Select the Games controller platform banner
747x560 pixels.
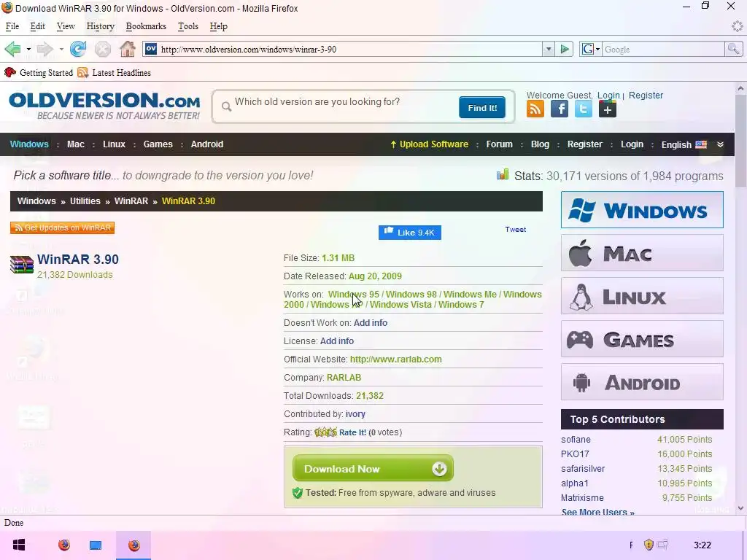pyautogui.click(x=642, y=339)
